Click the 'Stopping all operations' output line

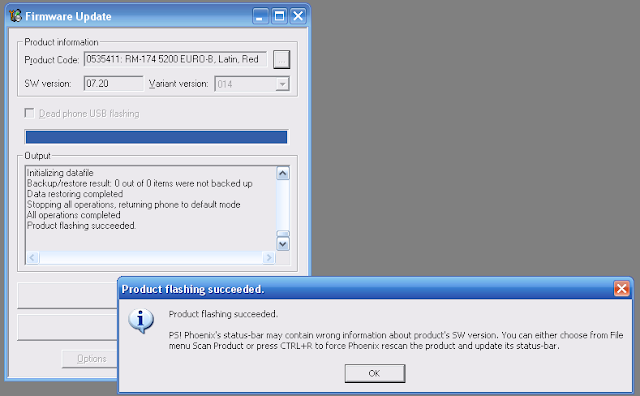133,205
